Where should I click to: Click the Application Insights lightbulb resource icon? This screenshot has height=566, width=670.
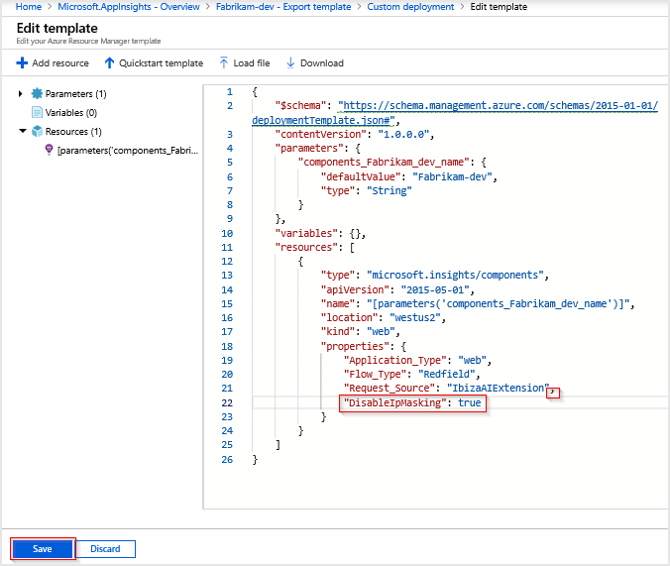pos(49,150)
